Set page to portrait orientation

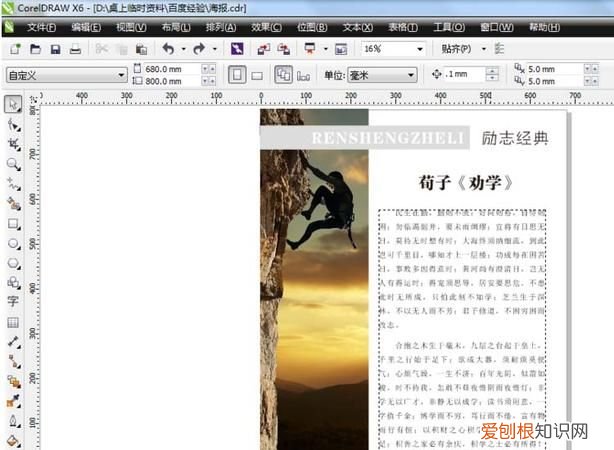click(x=237, y=75)
